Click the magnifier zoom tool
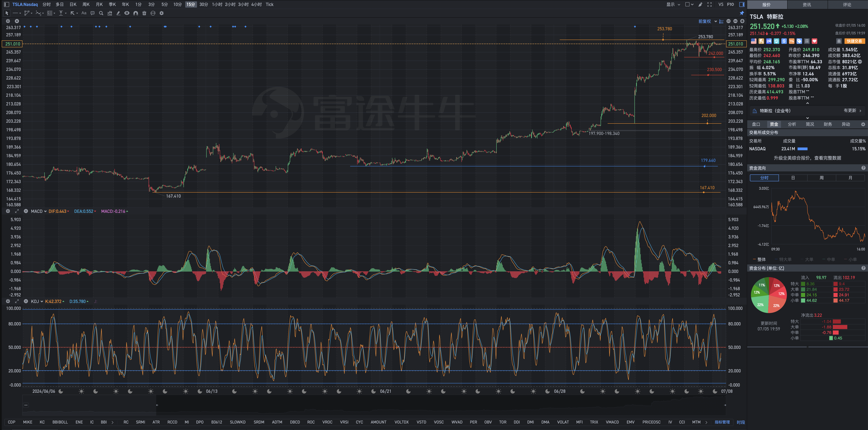Image resolution: width=868 pixels, height=430 pixels. [101, 13]
